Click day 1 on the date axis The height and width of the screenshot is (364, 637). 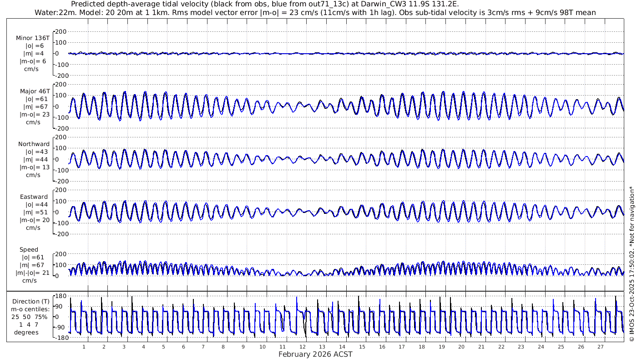[x=84, y=347]
